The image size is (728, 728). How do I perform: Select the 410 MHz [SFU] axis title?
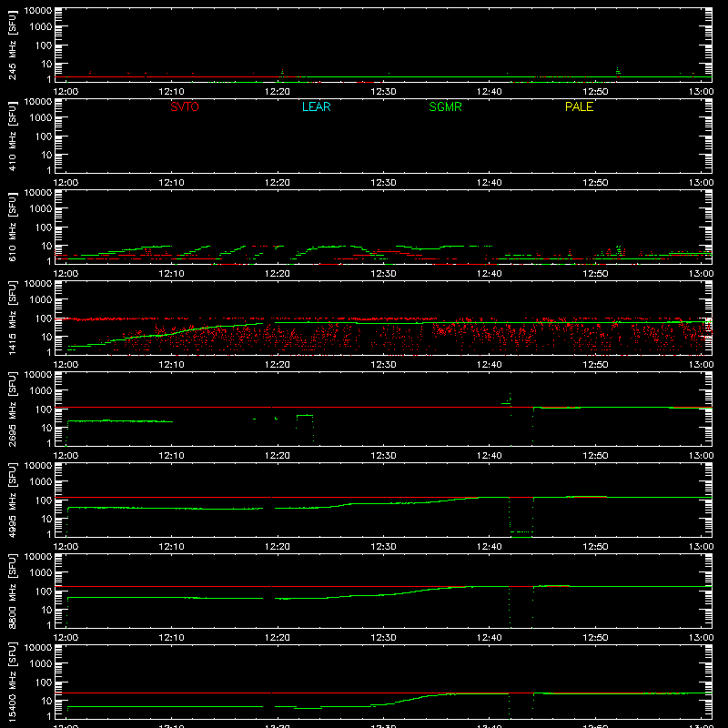(x=13, y=136)
